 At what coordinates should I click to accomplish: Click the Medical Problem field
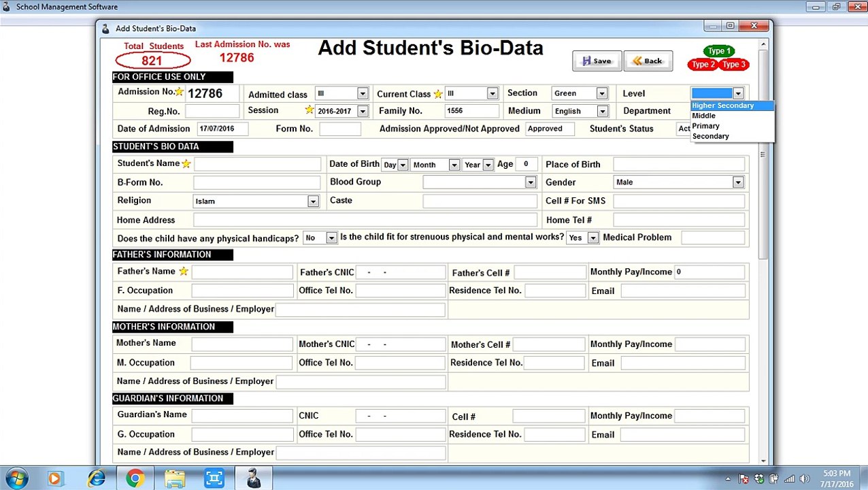click(713, 238)
